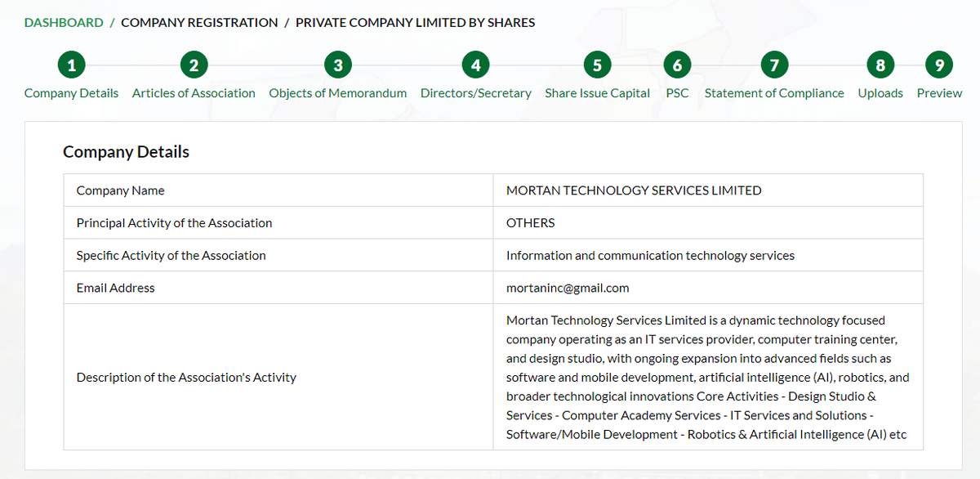This screenshot has height=479, width=980.
Task: Switch to Articles of Association step
Action: (x=194, y=93)
